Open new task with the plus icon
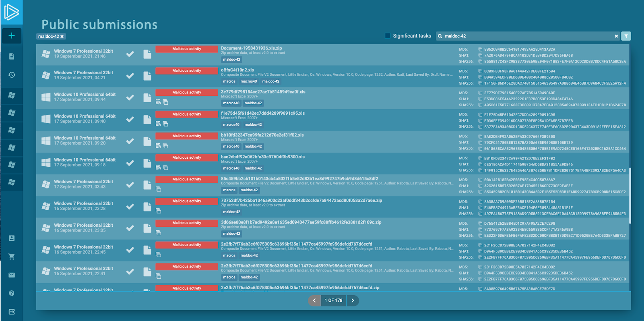 click(12, 35)
